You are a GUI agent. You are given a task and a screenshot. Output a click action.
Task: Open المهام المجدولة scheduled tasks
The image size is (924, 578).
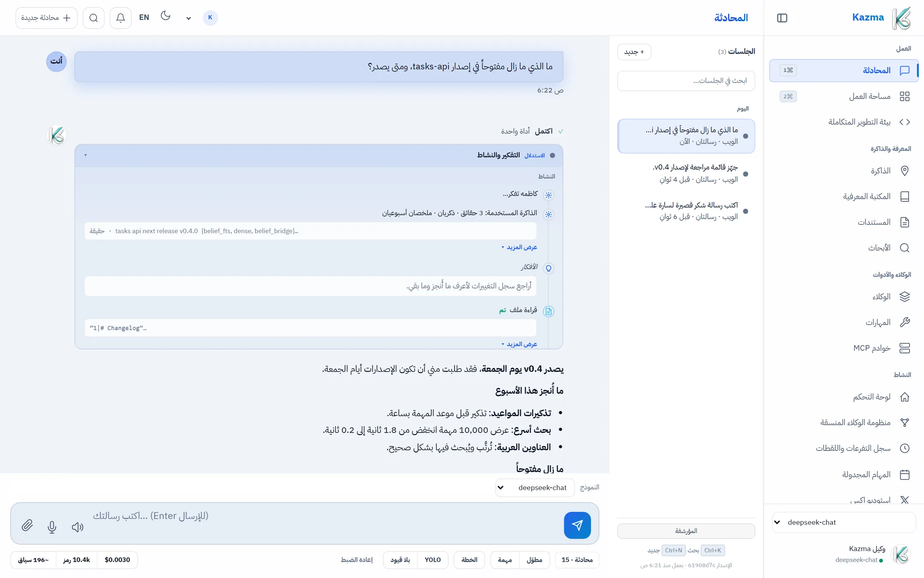pyautogui.click(x=844, y=474)
